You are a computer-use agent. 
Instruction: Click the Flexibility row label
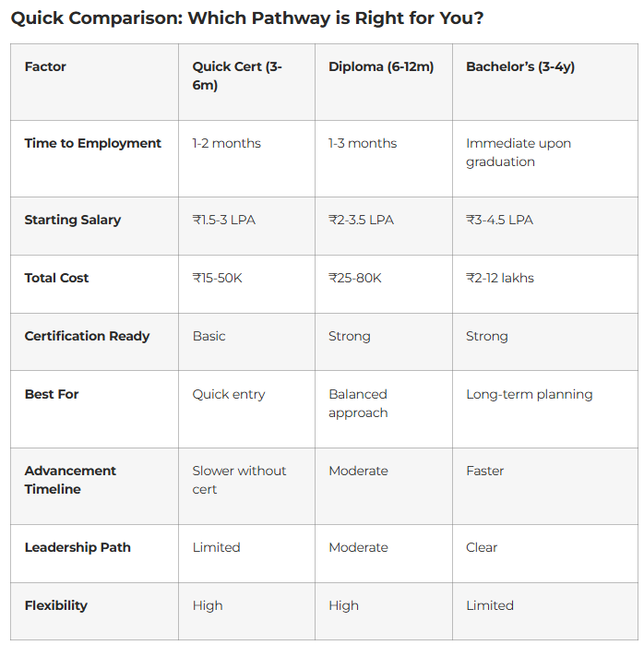pyautogui.click(x=56, y=605)
